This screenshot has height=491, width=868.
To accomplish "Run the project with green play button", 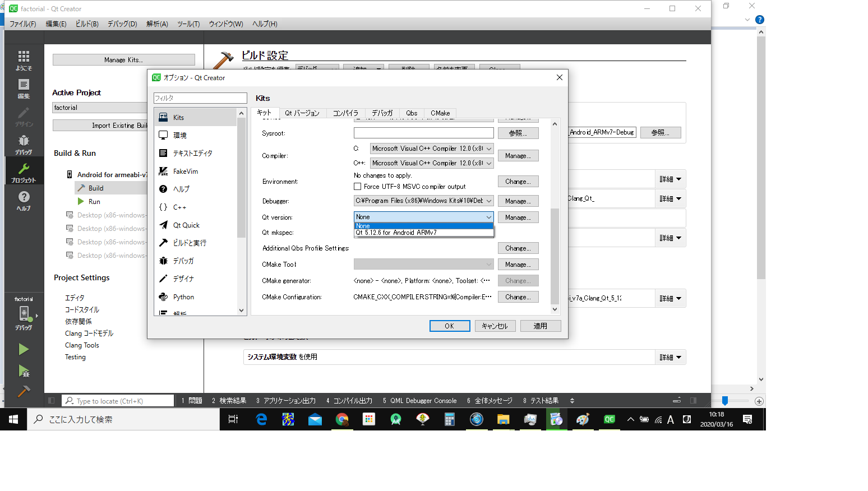I will (24, 349).
